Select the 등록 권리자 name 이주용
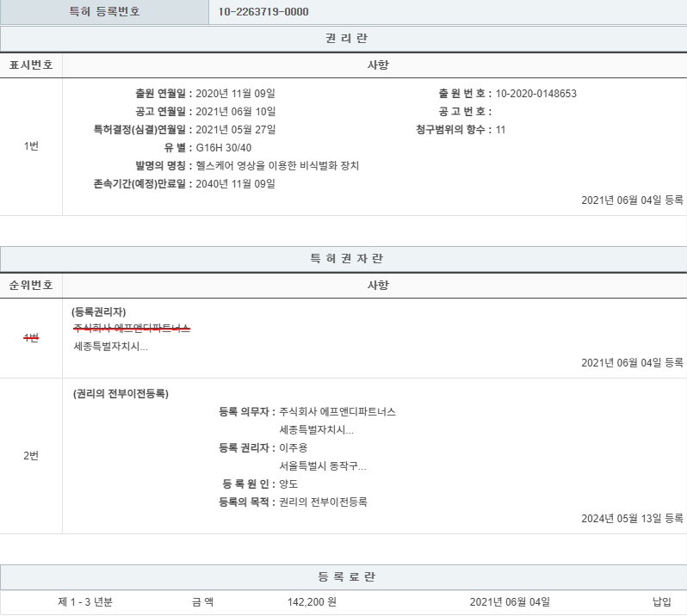687x616 pixels. [x=294, y=448]
